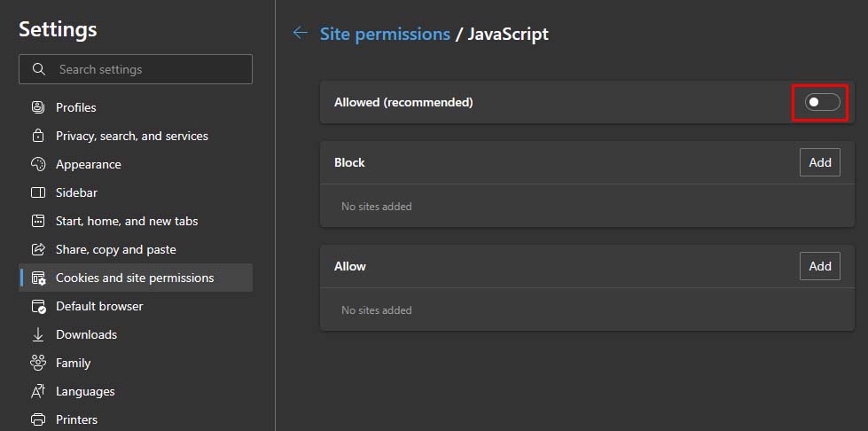Click the Settings heading

pyautogui.click(x=59, y=28)
